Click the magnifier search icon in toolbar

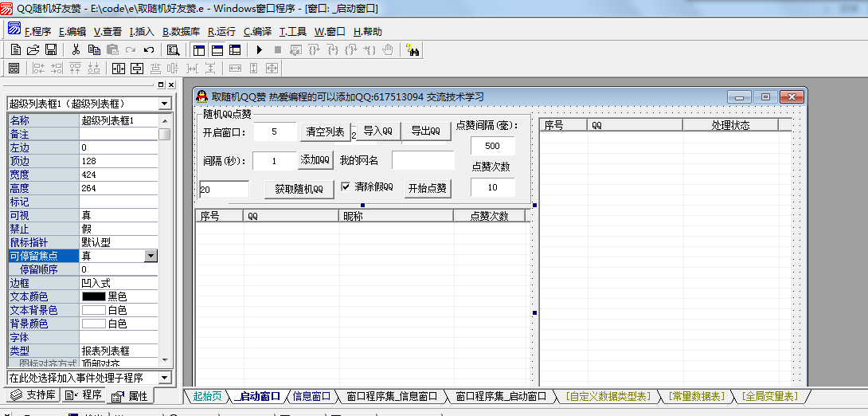174,50
